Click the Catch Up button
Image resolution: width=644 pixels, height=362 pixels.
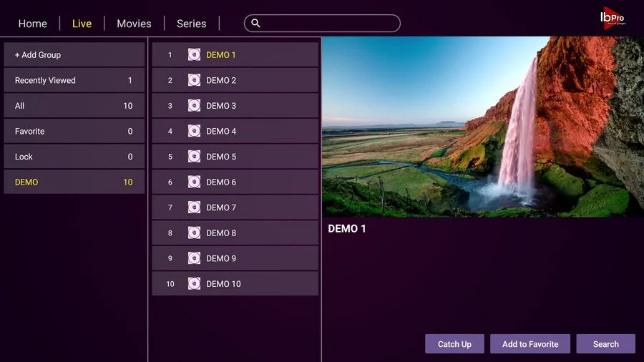[454, 344]
